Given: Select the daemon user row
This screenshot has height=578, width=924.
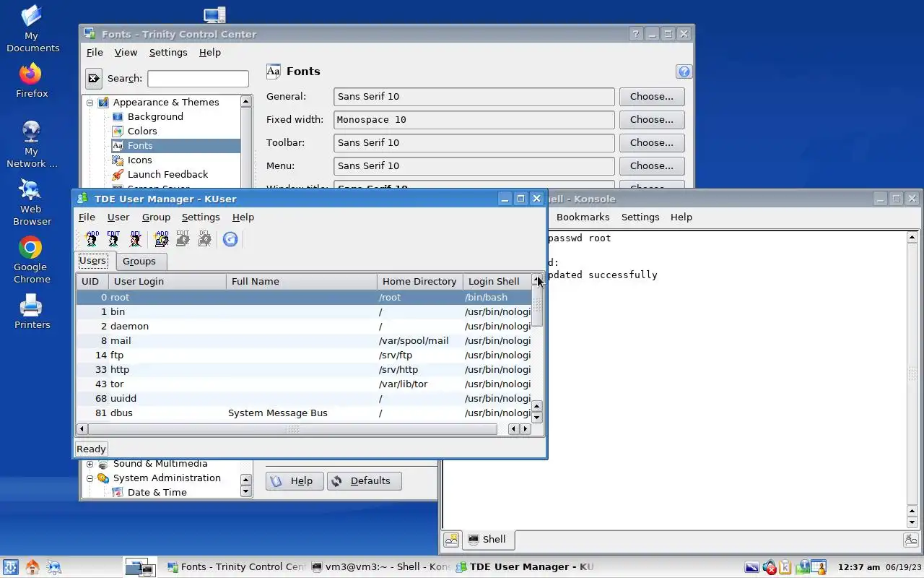Looking at the screenshot, I should point(304,326).
